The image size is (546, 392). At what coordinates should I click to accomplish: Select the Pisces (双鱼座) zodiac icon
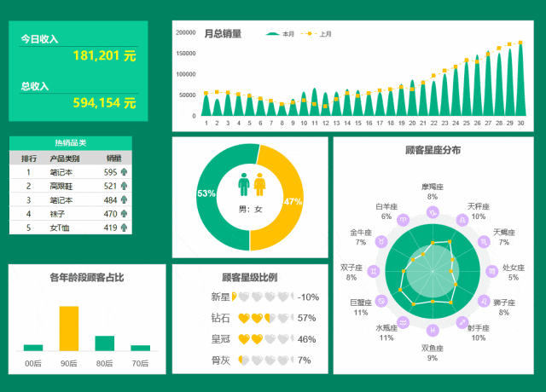(433, 331)
